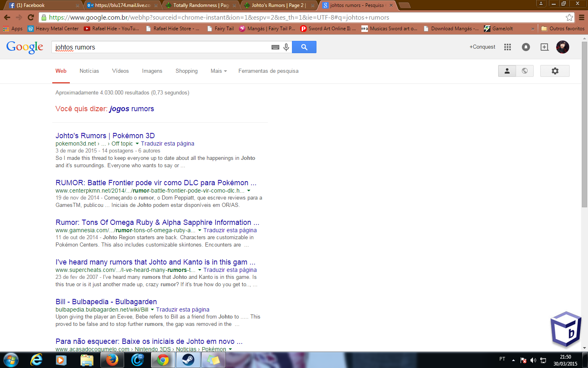Switch to private results view
Screen dimensions: 588x368
pos(507,71)
